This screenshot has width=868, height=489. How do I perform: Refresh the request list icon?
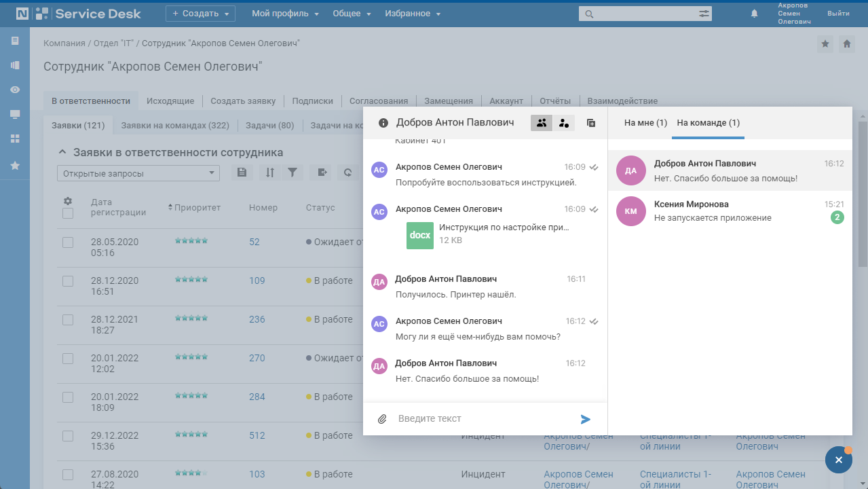pyautogui.click(x=347, y=173)
